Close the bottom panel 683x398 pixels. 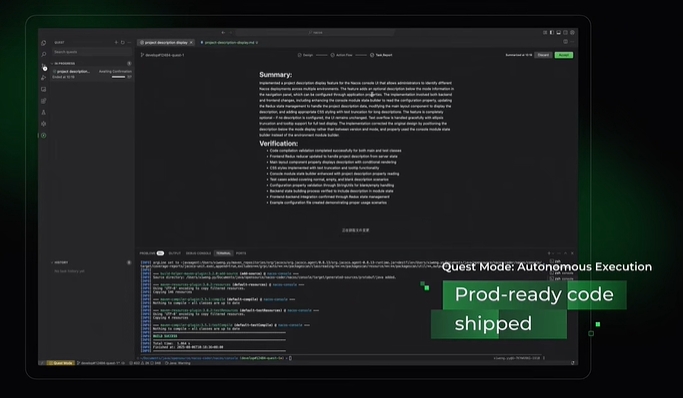[572, 253]
